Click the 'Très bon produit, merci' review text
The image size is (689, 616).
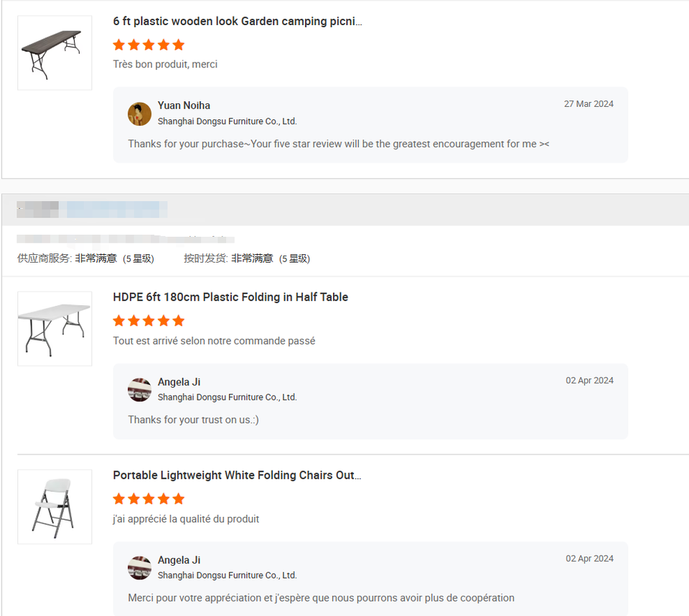(x=165, y=65)
